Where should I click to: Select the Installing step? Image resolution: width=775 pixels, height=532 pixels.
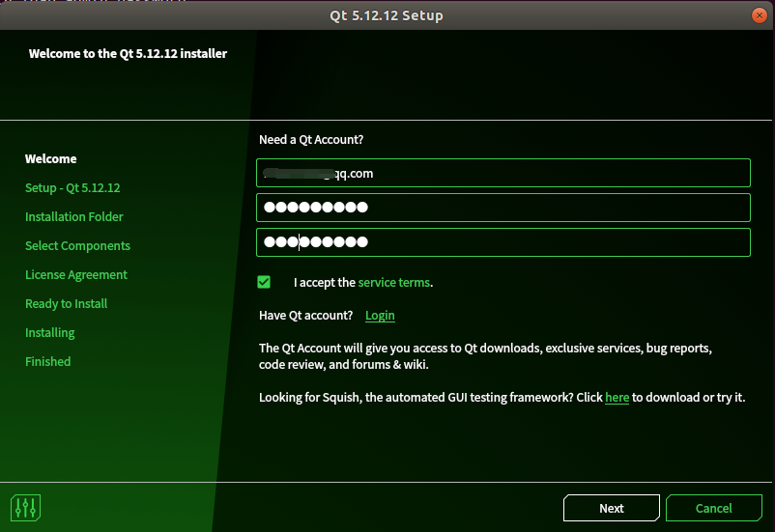50,332
